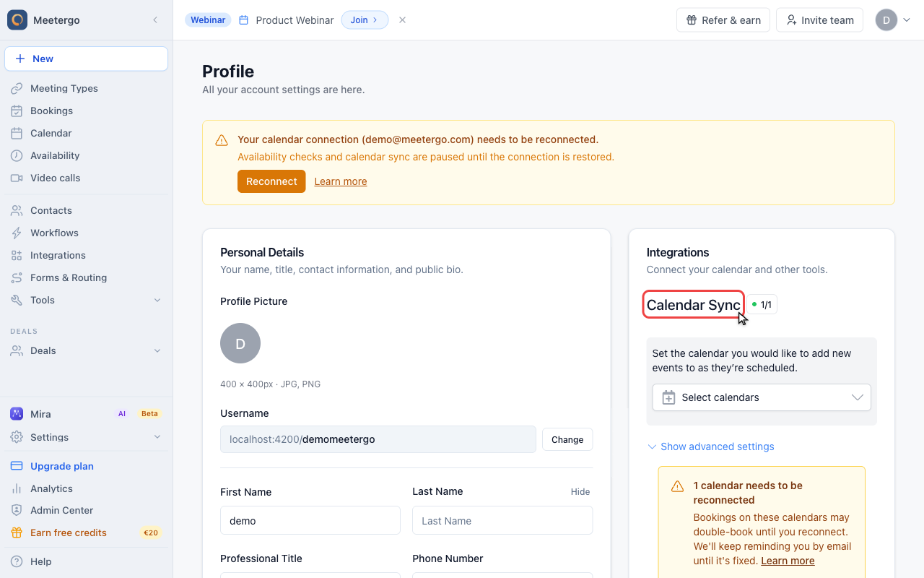Click the warning icon in the calendar reconnect notice
The width and height of the screenshot is (924, 578).
677,486
